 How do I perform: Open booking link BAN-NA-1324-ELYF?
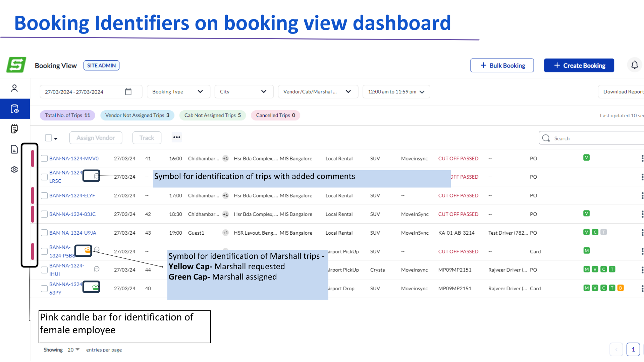tap(72, 196)
